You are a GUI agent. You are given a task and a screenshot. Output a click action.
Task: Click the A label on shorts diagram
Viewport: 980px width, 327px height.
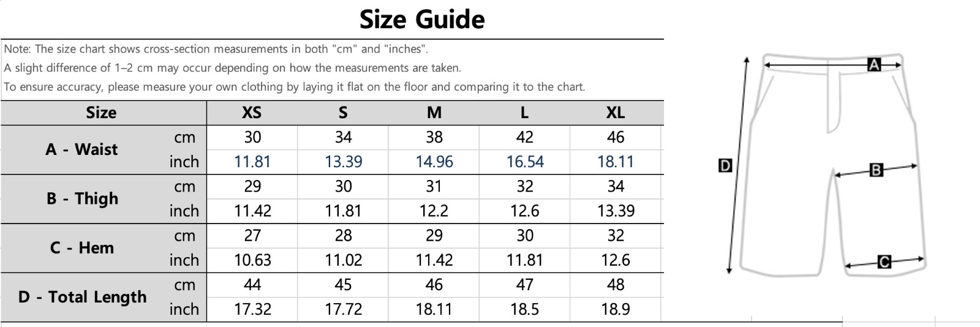point(874,64)
